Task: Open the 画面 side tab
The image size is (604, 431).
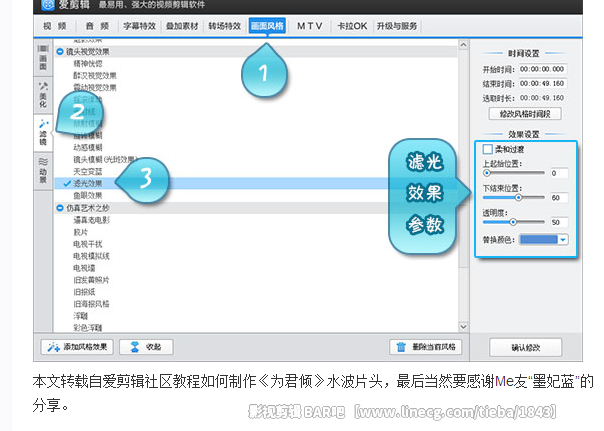Action: [x=43, y=58]
